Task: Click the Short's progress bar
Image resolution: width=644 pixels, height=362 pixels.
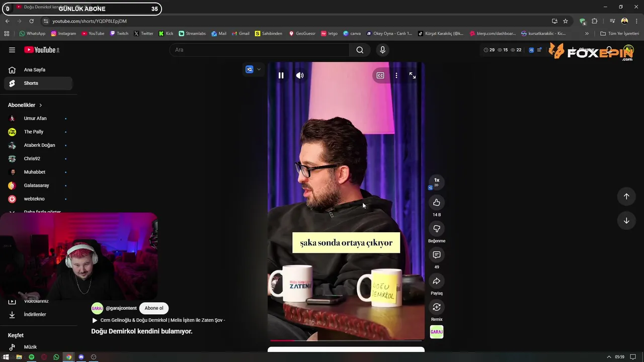Action: [x=346, y=340]
